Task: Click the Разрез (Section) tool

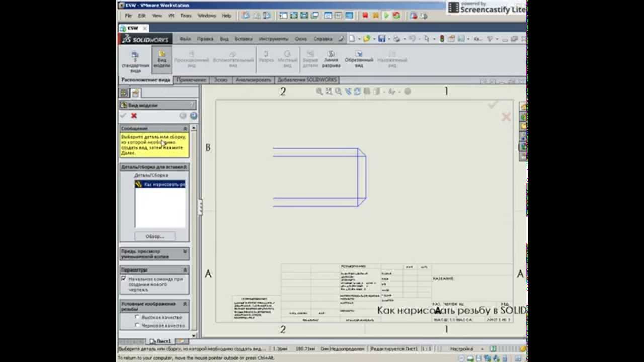Action: (x=266, y=57)
